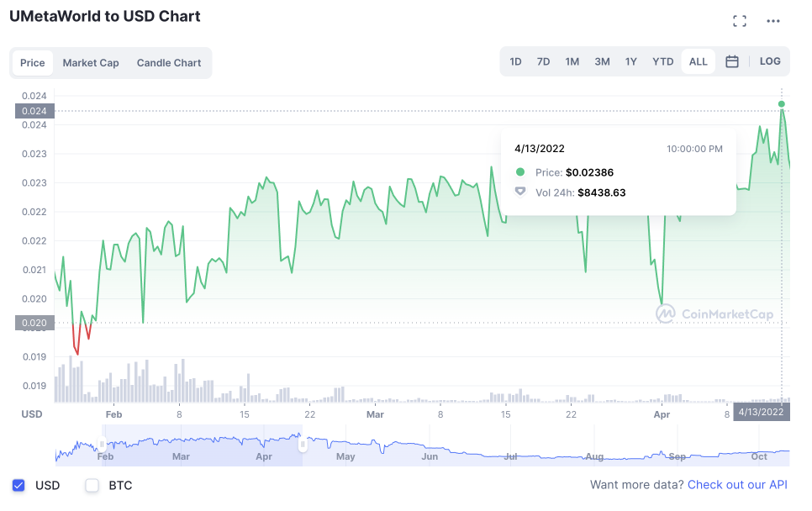The image size is (812, 511).
Task: Set chart range to 1M
Action: pyautogui.click(x=572, y=61)
